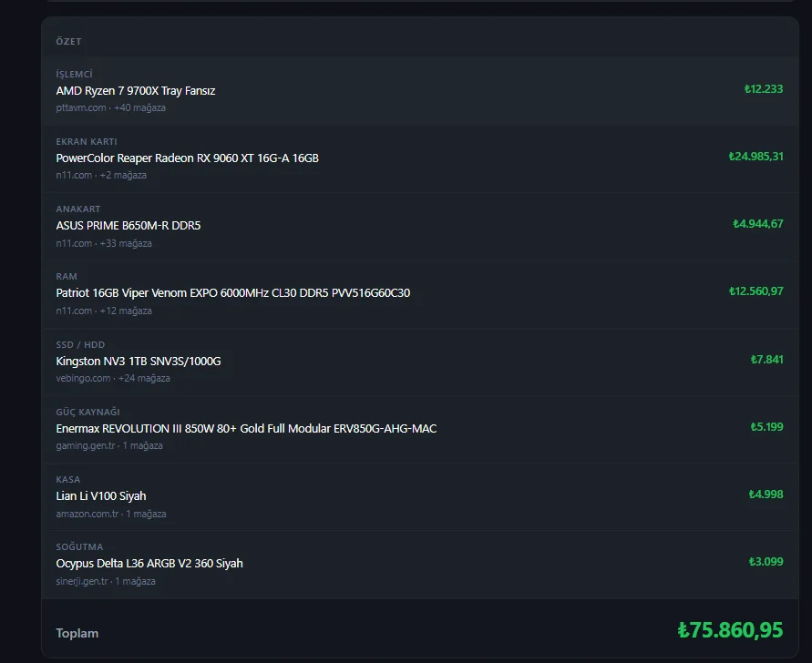Click the ₺75.860,95 total price
Viewport: 812px width, 663px height.
tap(730, 630)
